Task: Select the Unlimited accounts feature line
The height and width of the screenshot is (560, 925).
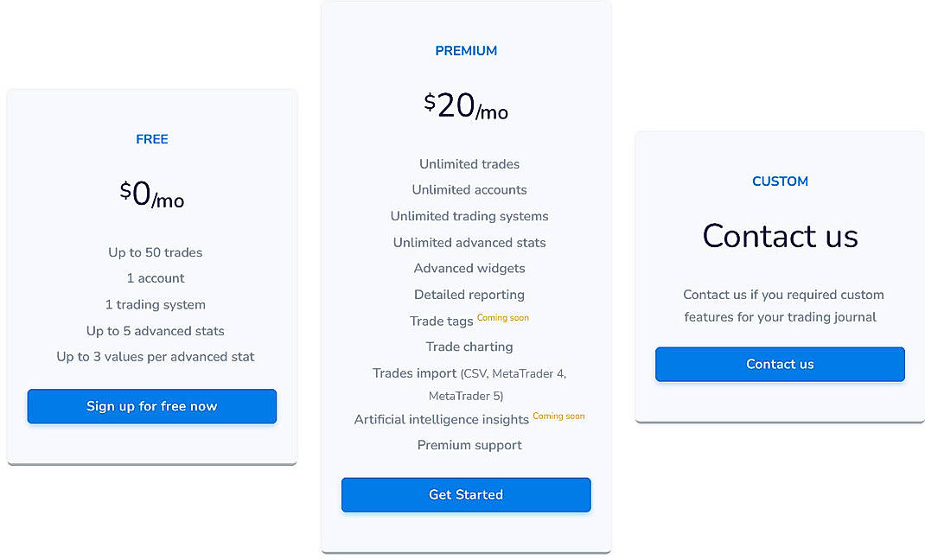Action: point(469,190)
